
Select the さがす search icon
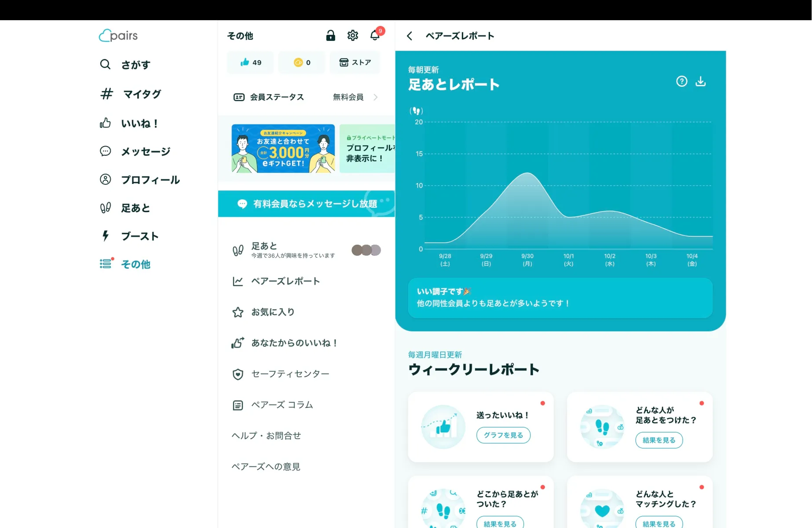coord(106,65)
